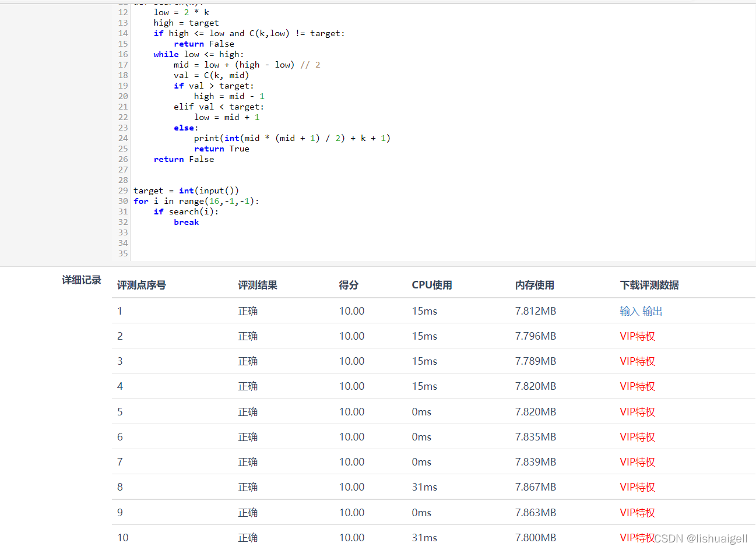Click memory value 7.839MB

tap(536, 462)
